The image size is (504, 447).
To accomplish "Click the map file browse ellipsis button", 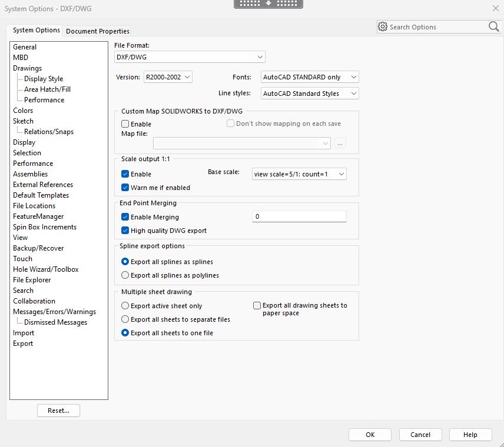I will [x=340, y=143].
